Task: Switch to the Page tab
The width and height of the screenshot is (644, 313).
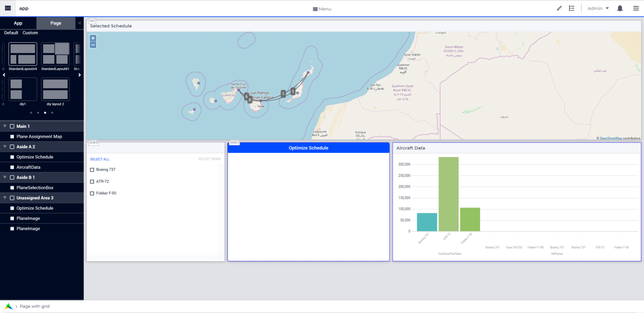Action: click(56, 23)
